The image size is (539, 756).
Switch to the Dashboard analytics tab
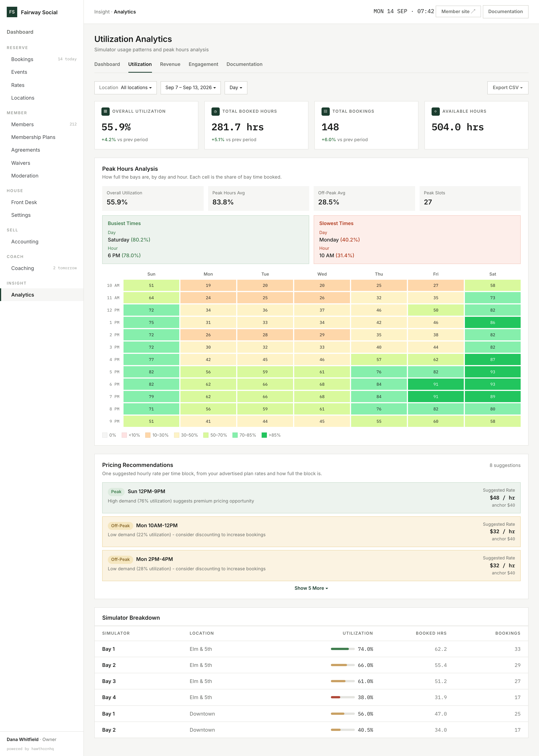click(x=107, y=64)
